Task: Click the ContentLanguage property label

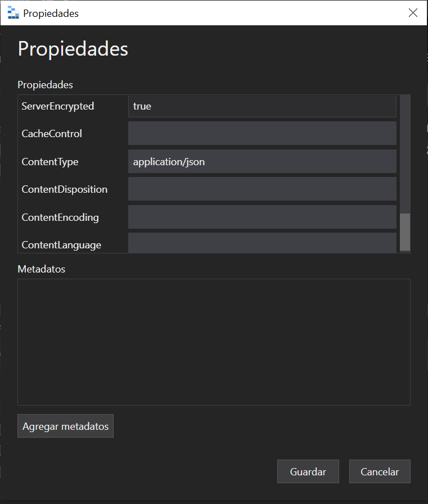Action: tap(61, 245)
